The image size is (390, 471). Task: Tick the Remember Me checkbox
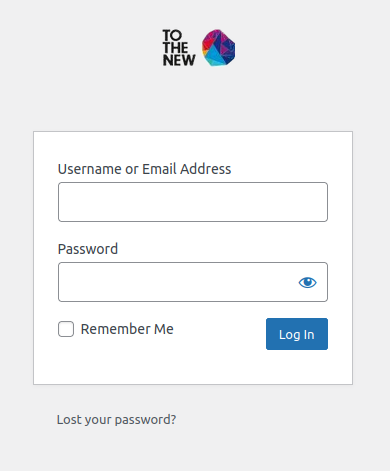coord(66,329)
